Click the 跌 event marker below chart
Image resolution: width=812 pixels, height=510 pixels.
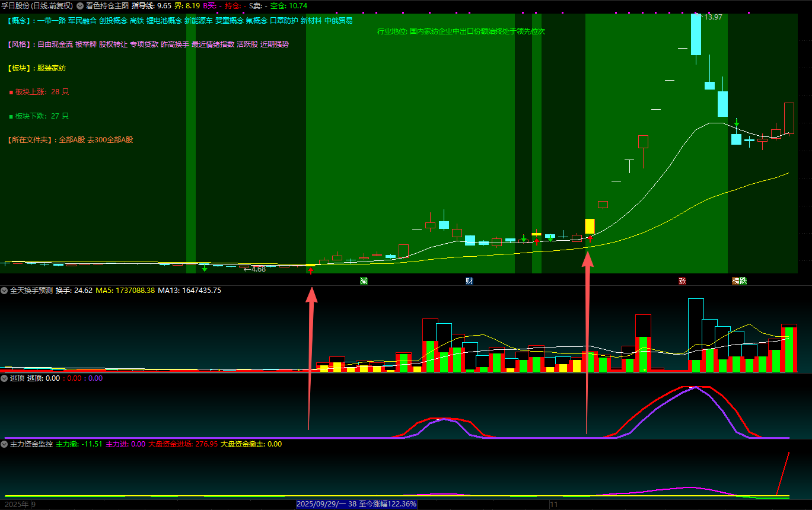[743, 280]
